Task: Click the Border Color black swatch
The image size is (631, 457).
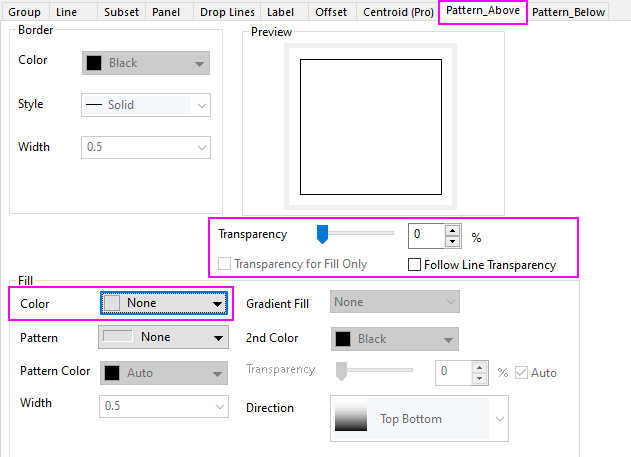Action: [x=95, y=63]
